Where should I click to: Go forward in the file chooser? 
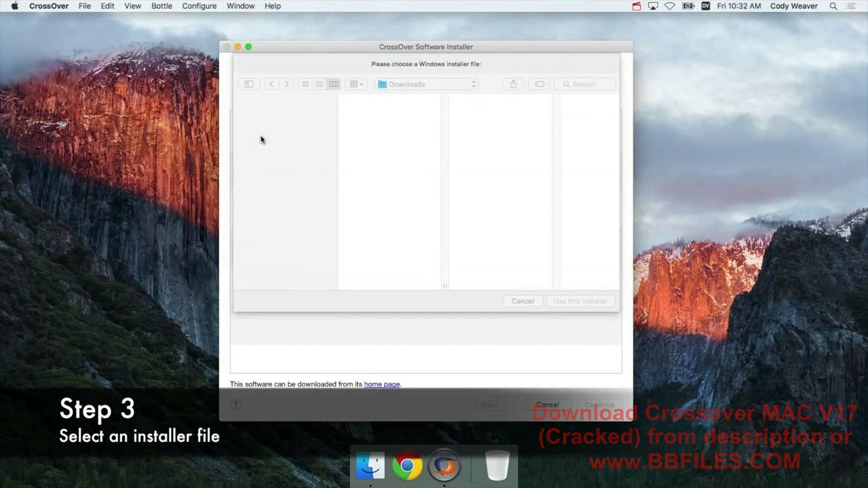tap(286, 84)
